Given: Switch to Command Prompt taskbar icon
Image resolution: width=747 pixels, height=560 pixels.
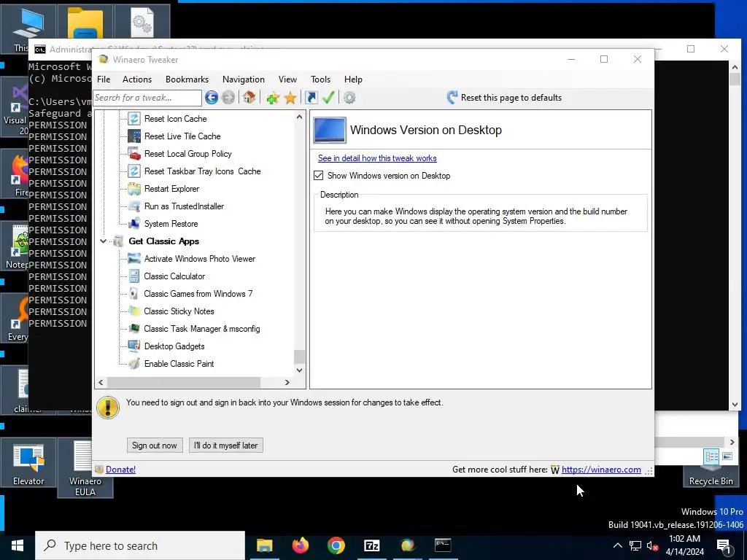Looking at the screenshot, I should [443, 545].
